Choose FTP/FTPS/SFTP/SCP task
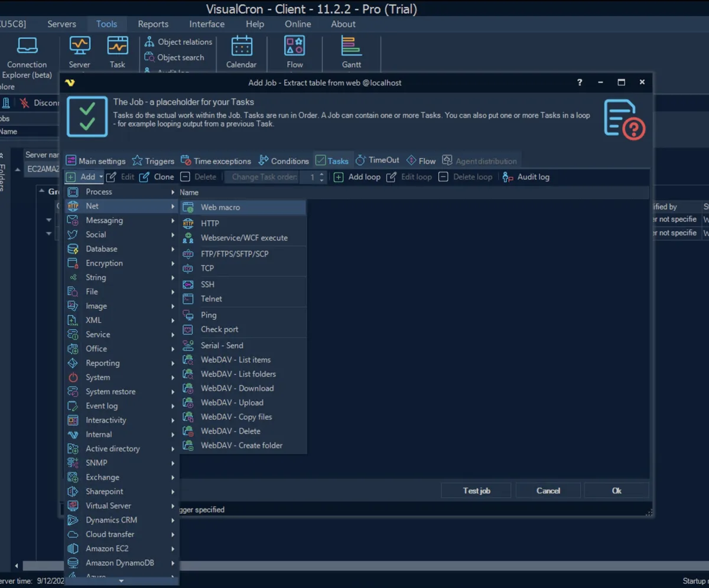 [244, 254]
